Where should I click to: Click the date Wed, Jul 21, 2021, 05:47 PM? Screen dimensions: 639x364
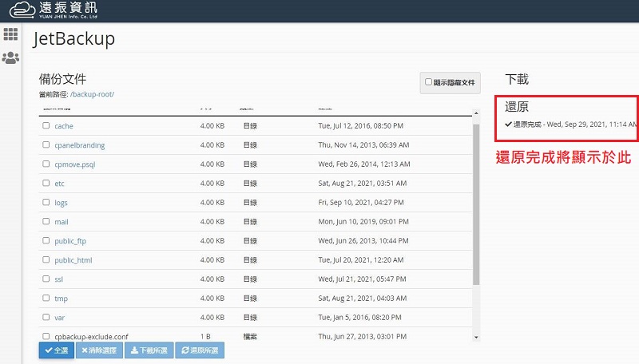coord(363,279)
